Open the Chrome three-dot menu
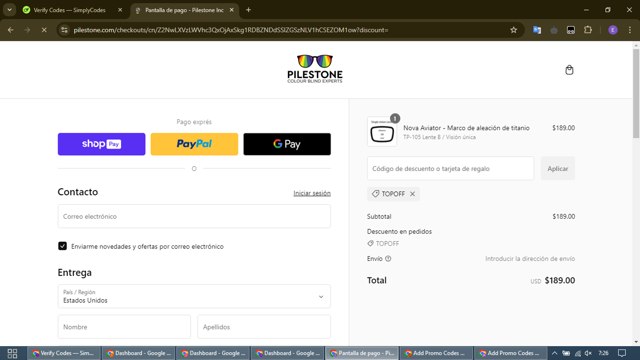Screen dimensions: 640x360 coord(630,30)
